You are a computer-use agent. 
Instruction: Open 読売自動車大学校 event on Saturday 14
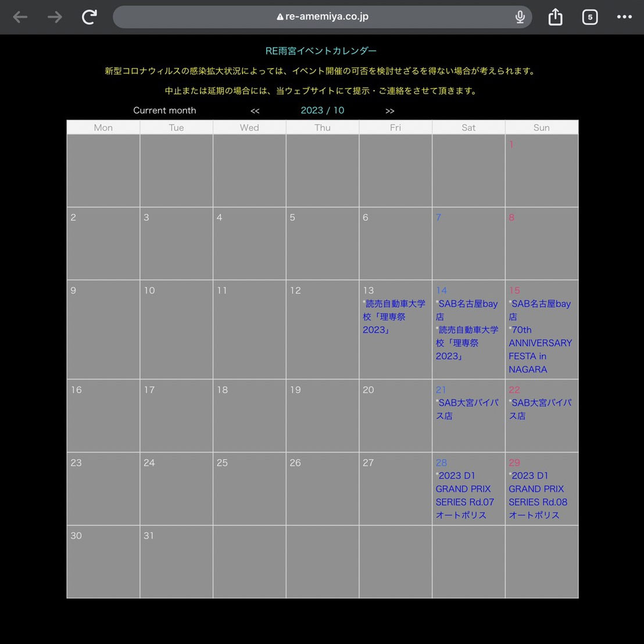[x=467, y=343]
